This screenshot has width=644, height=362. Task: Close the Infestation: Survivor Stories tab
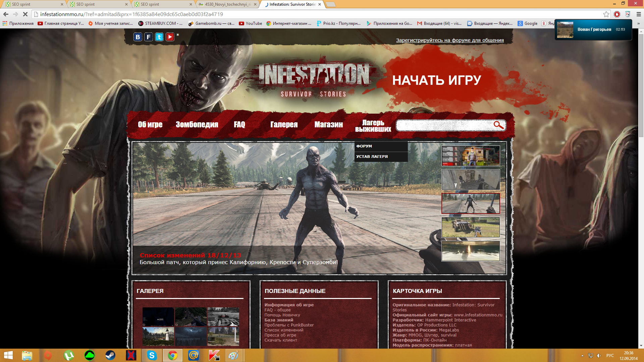[x=320, y=4]
